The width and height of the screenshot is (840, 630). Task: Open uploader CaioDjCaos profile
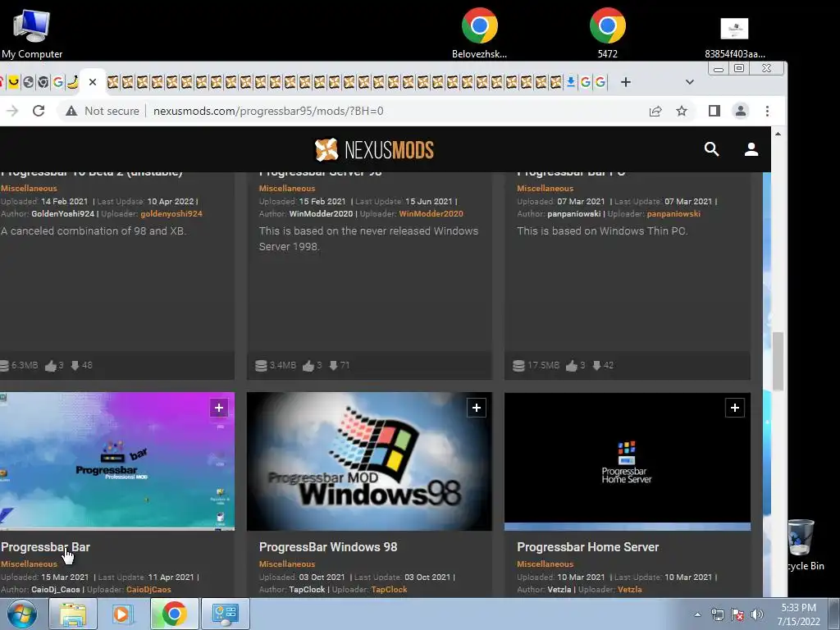pyautogui.click(x=148, y=589)
